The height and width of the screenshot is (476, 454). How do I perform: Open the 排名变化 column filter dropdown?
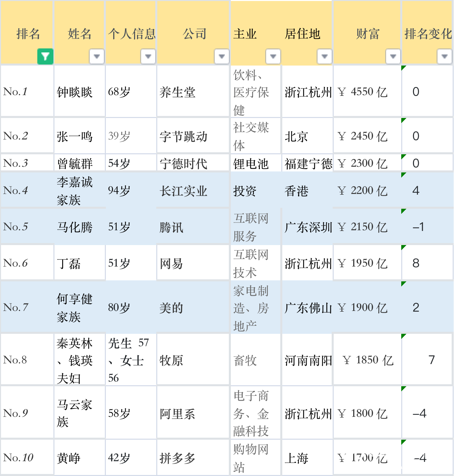pyautogui.click(x=445, y=56)
